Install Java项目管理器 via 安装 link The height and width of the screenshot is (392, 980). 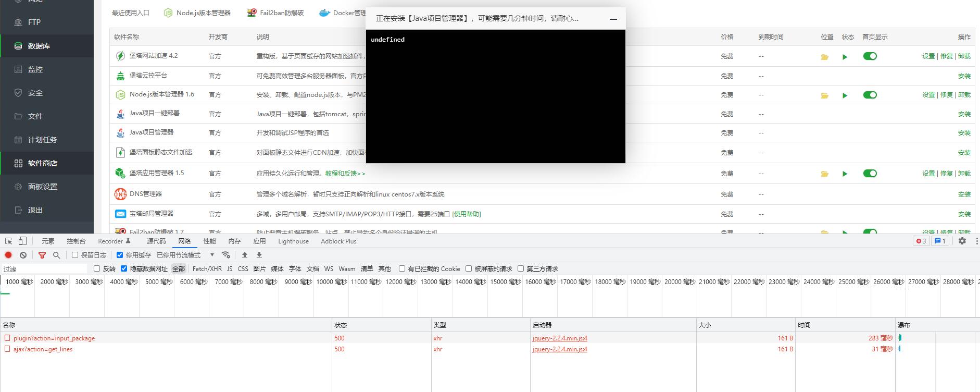(964, 133)
